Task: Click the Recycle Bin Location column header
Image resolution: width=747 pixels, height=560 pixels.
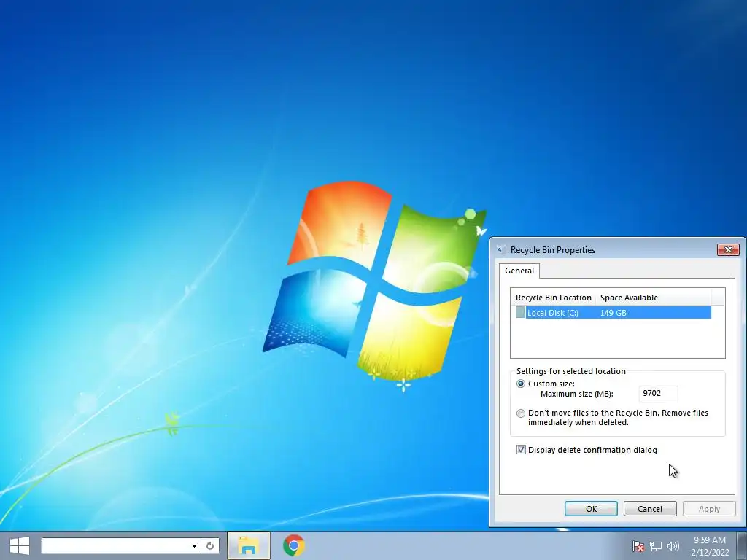Action: [553, 297]
